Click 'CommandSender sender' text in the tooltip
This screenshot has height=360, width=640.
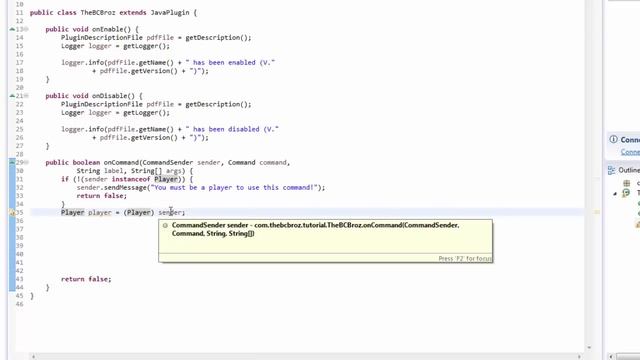210,225
